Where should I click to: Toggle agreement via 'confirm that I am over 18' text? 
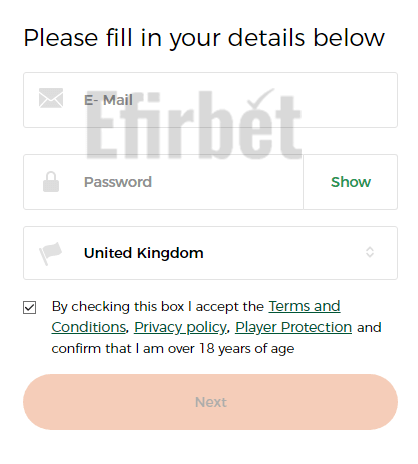pyautogui.click(x=173, y=348)
